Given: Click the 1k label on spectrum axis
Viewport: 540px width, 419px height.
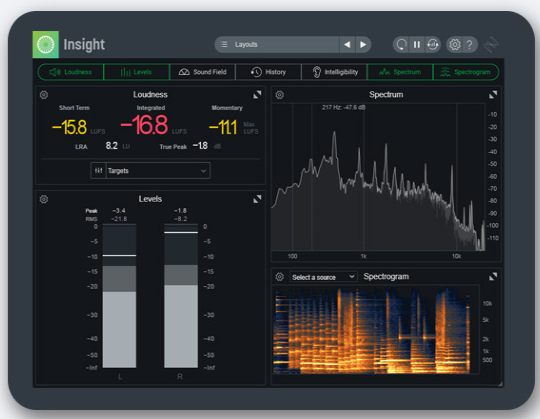Looking at the screenshot, I should [363, 256].
